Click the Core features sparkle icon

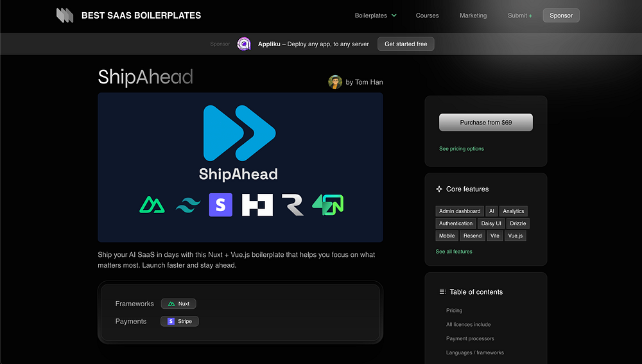[439, 189]
